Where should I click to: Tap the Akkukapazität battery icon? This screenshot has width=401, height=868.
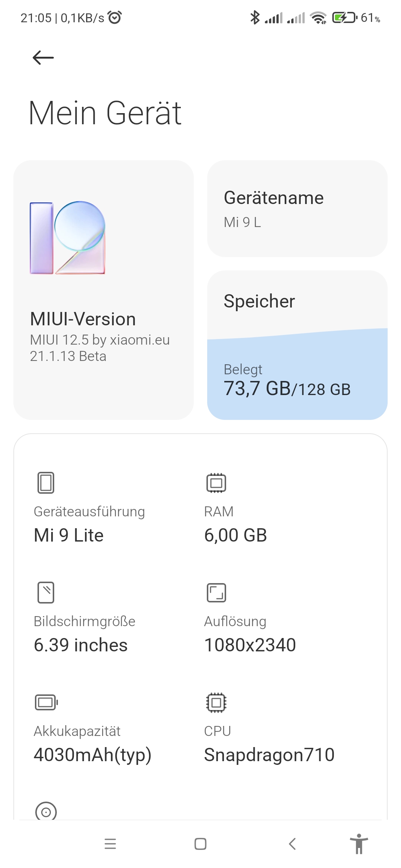(46, 702)
